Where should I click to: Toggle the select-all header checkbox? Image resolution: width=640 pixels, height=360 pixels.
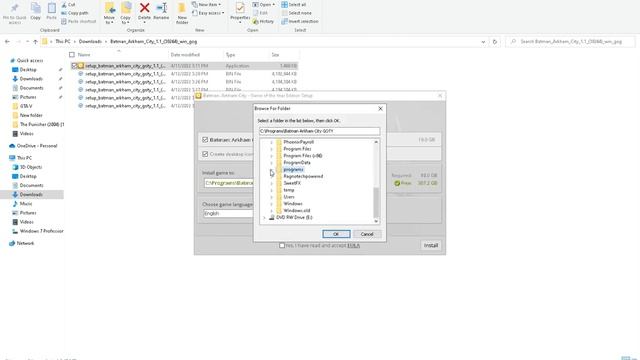(72, 54)
